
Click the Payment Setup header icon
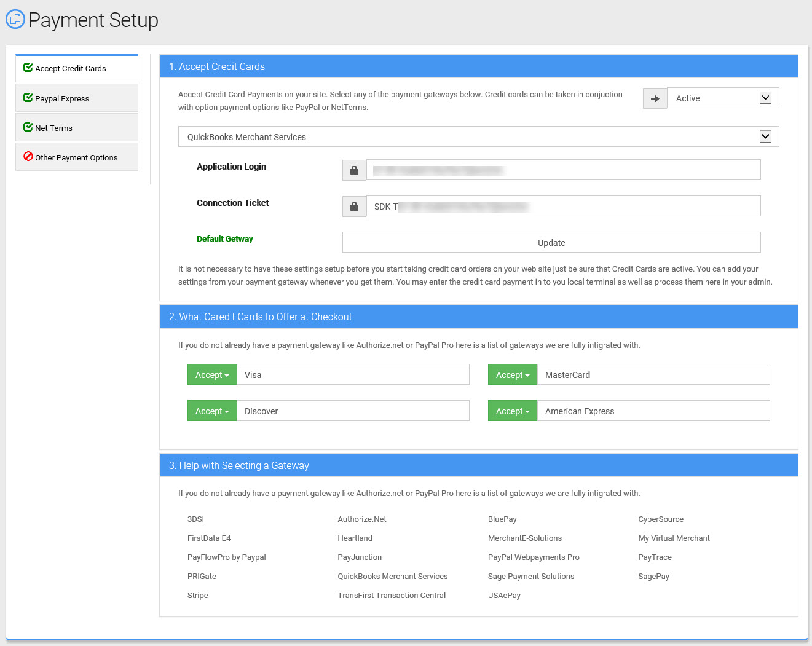coord(15,19)
